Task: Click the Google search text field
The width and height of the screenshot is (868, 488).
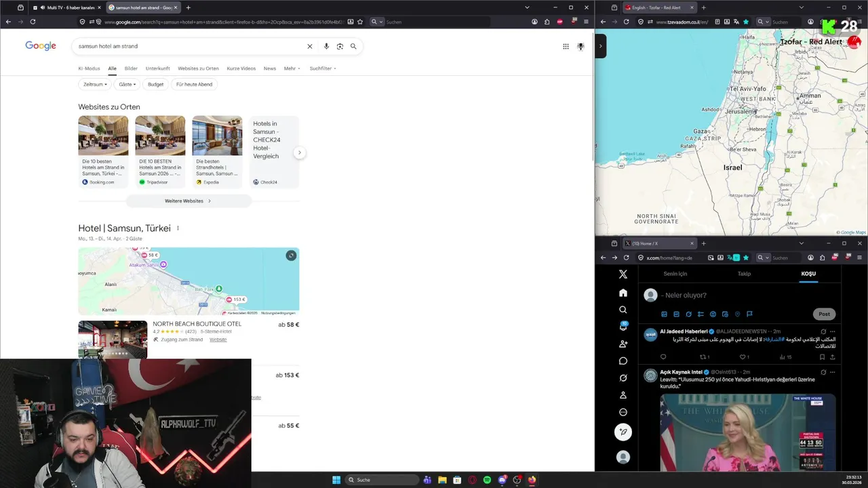Action: point(190,46)
